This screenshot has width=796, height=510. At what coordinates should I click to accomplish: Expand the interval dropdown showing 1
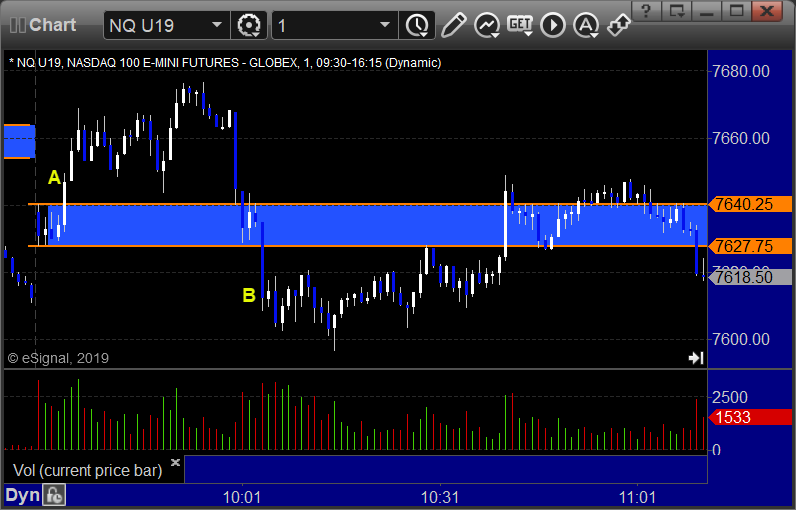335,25
